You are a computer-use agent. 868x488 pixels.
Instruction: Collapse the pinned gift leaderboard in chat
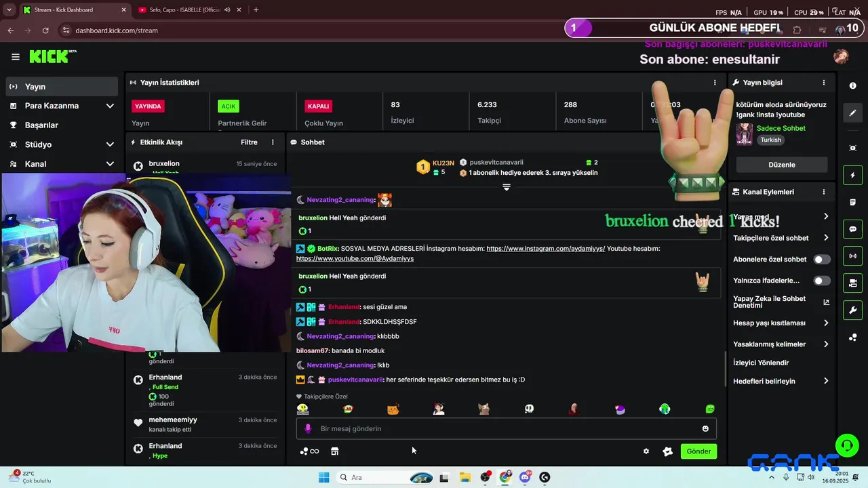coord(506,186)
